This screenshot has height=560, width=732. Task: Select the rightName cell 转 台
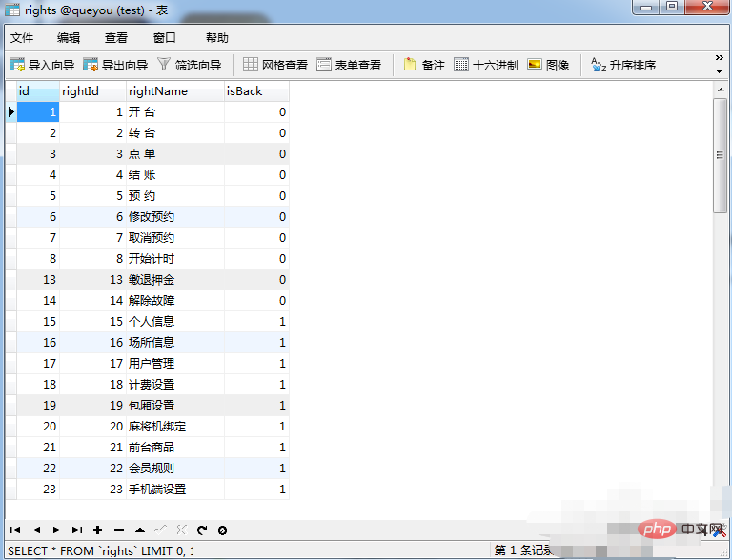[175, 133]
